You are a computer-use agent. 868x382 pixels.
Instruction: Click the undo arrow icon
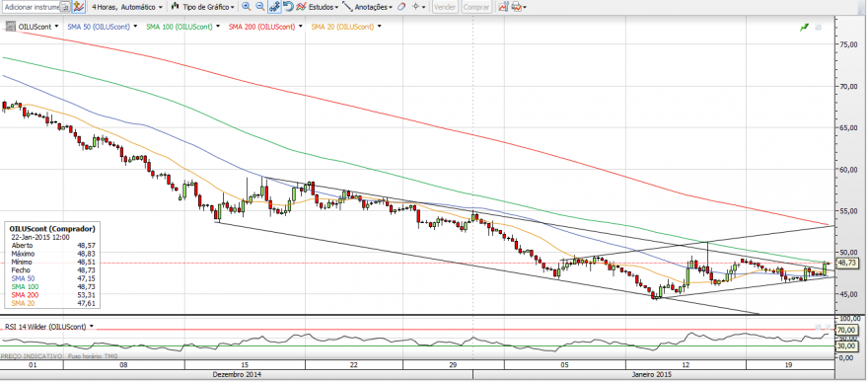click(x=288, y=7)
